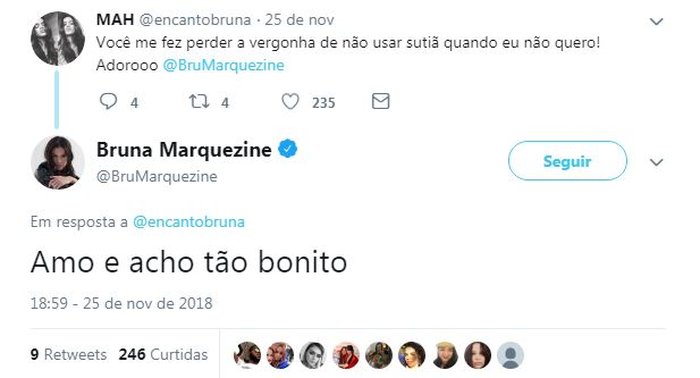700x378 pixels.
Task: Expand options chevron on MAH's tweet
Action: (x=656, y=21)
